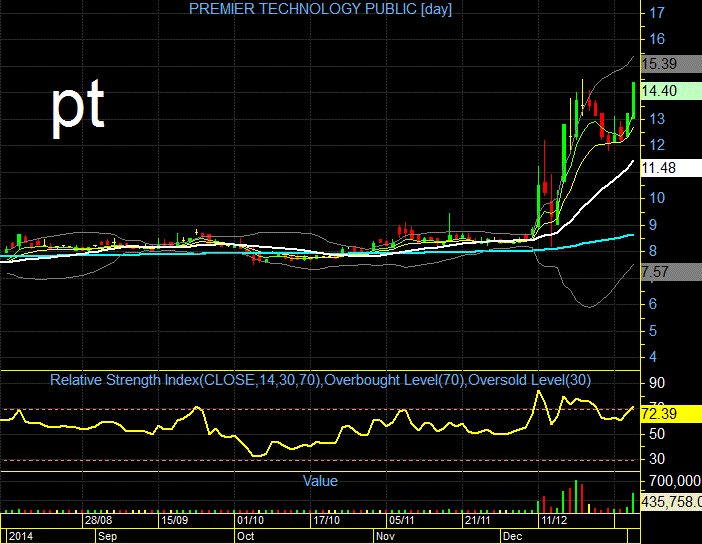Click RSI axis label 90
The width and height of the screenshot is (702, 544).
[x=657, y=383]
